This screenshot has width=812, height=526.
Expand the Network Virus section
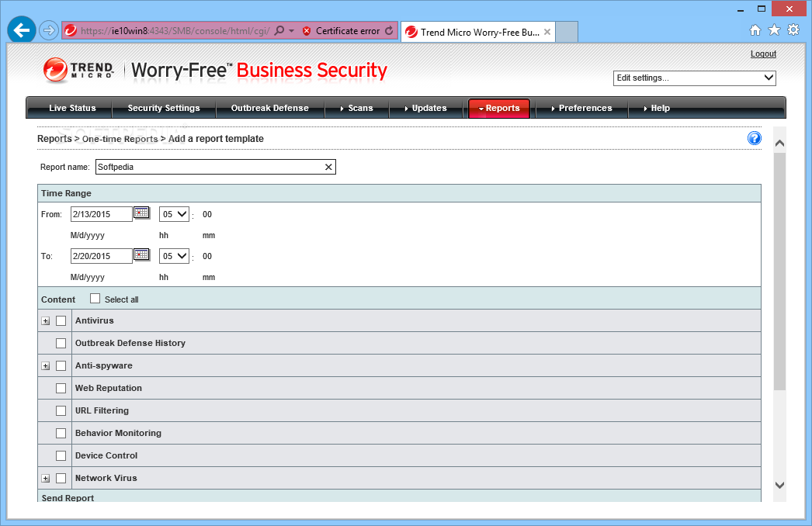(46, 479)
